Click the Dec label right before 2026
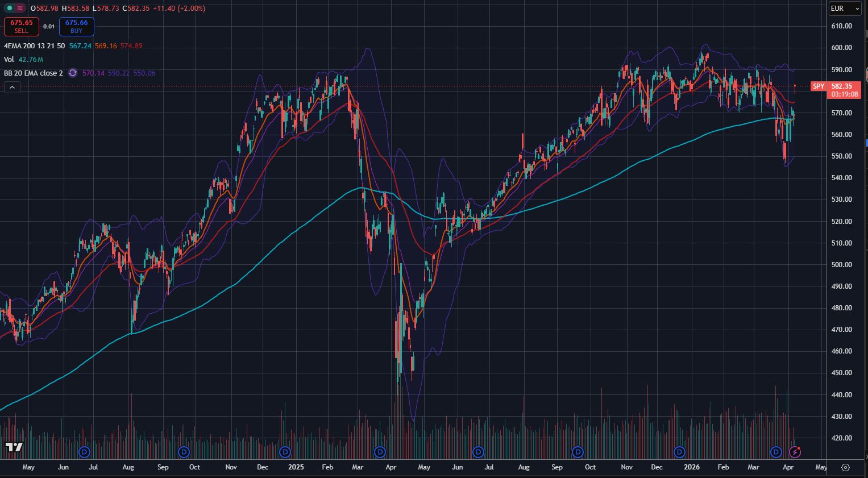868x478 pixels. pyautogui.click(x=657, y=467)
